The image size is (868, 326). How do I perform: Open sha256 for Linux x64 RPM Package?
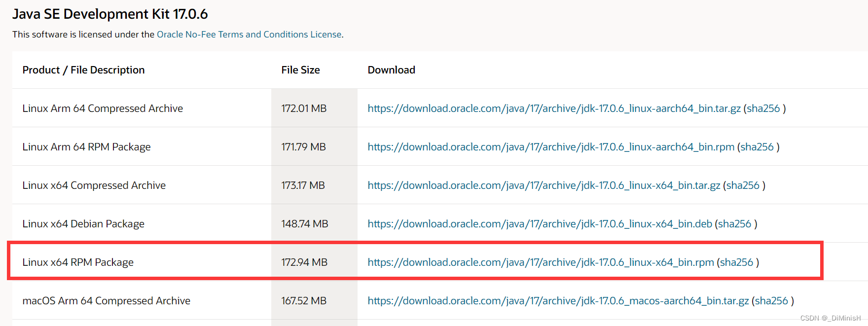coord(736,262)
